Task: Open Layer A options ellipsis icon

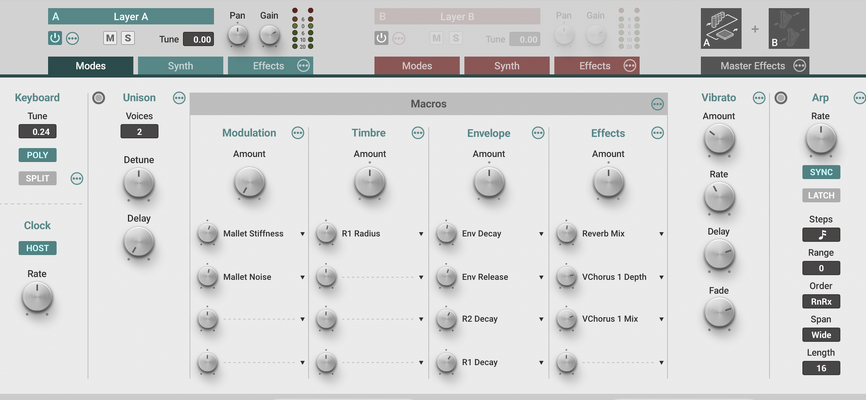Action: [72, 38]
